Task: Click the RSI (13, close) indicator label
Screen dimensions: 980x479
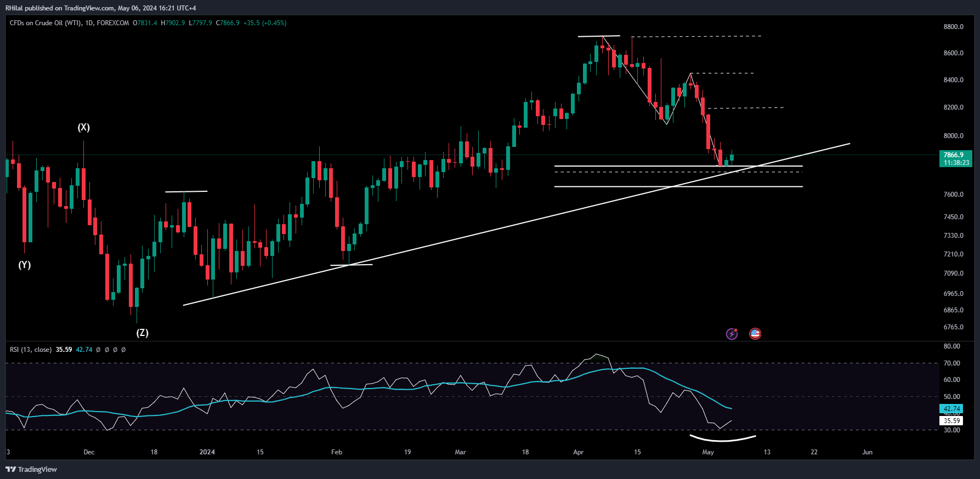Action: pyautogui.click(x=31, y=350)
